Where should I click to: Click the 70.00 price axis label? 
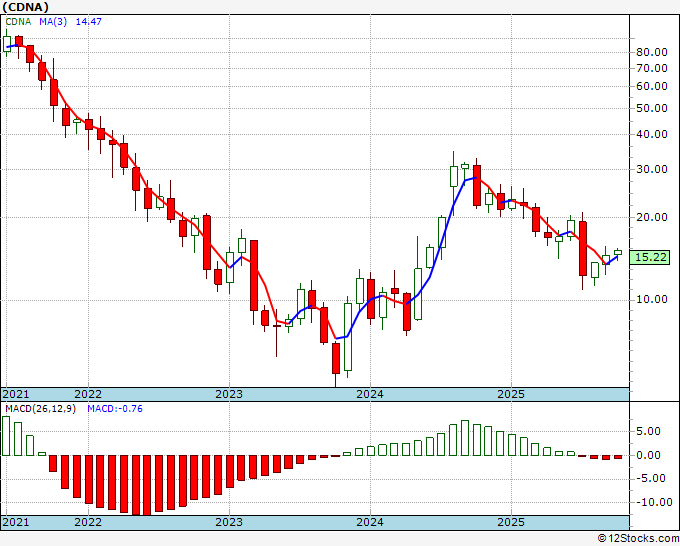[x=652, y=68]
